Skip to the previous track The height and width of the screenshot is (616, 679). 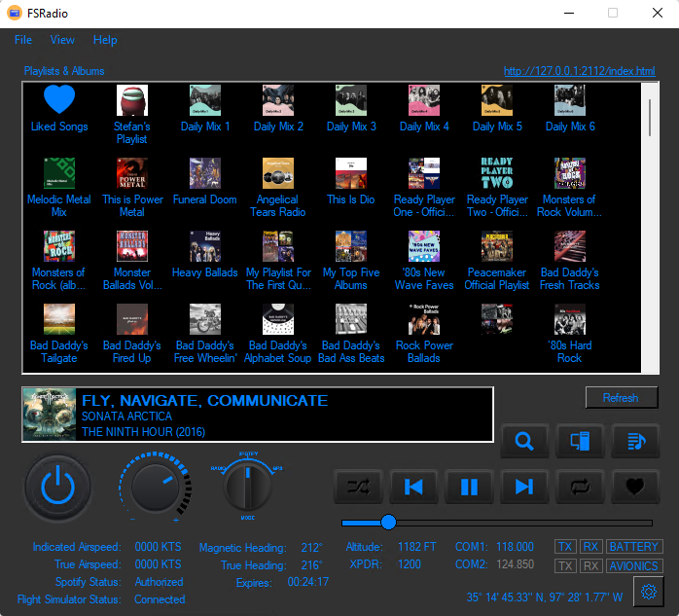click(x=413, y=487)
